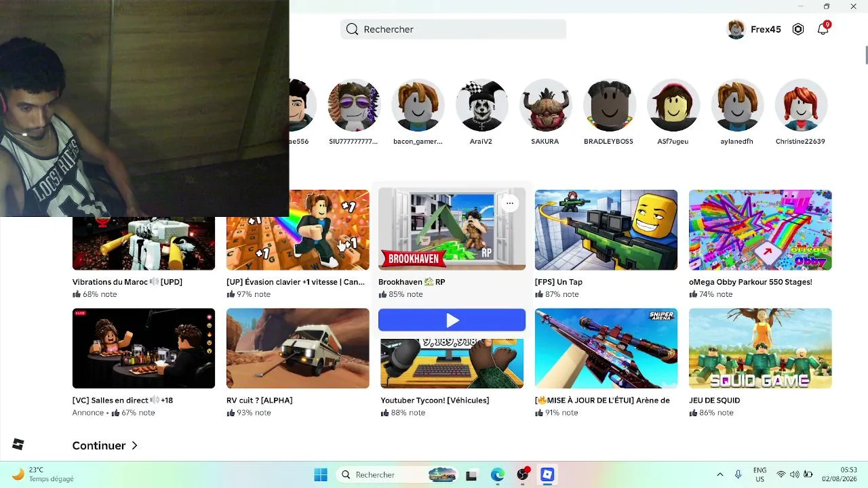The width and height of the screenshot is (868, 488).
Task: Click the "Annonce" label under Salles en direct
Action: (88, 413)
